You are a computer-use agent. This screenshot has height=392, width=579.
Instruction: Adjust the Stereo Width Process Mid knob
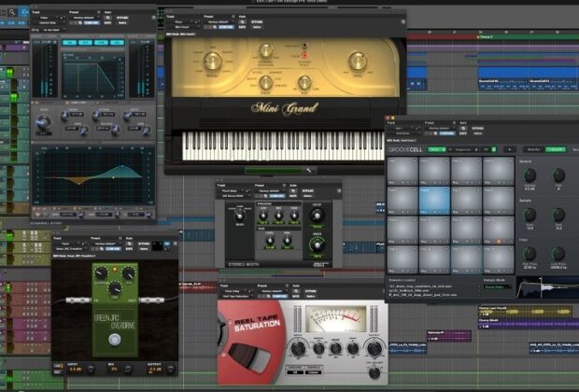(x=279, y=216)
